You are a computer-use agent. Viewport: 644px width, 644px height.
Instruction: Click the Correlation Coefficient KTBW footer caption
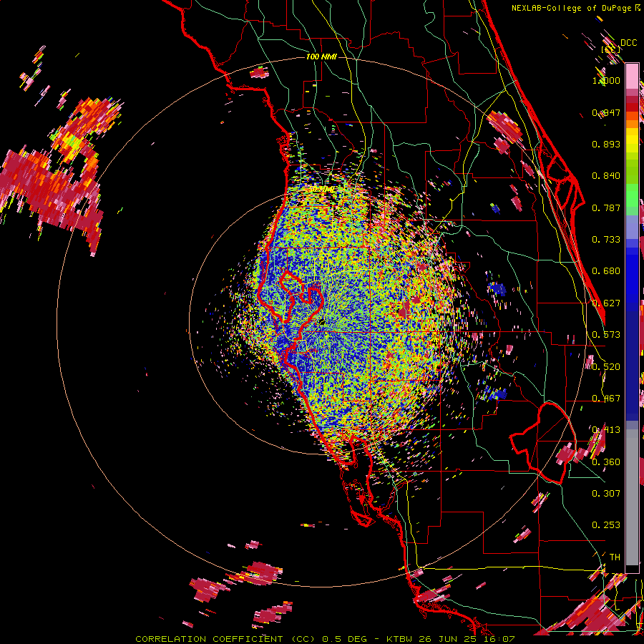pos(325,639)
